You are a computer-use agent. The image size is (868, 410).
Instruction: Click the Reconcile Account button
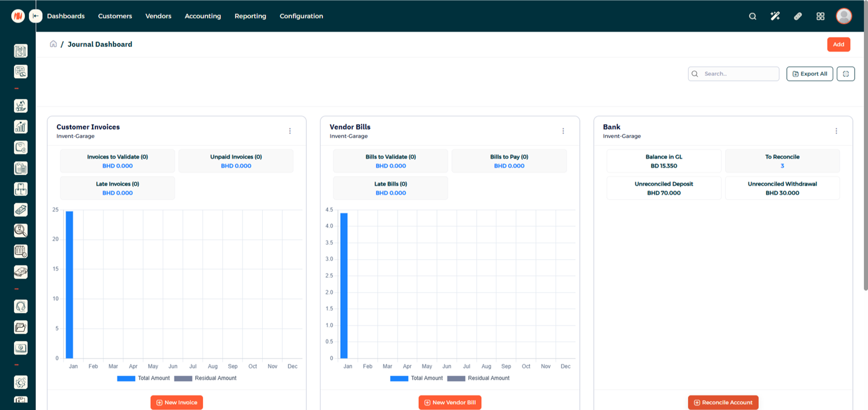(x=723, y=402)
